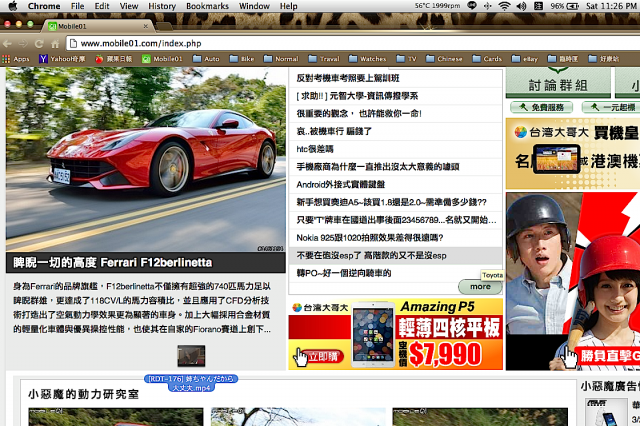Expand the Cards bookmarks folder

coord(487,59)
